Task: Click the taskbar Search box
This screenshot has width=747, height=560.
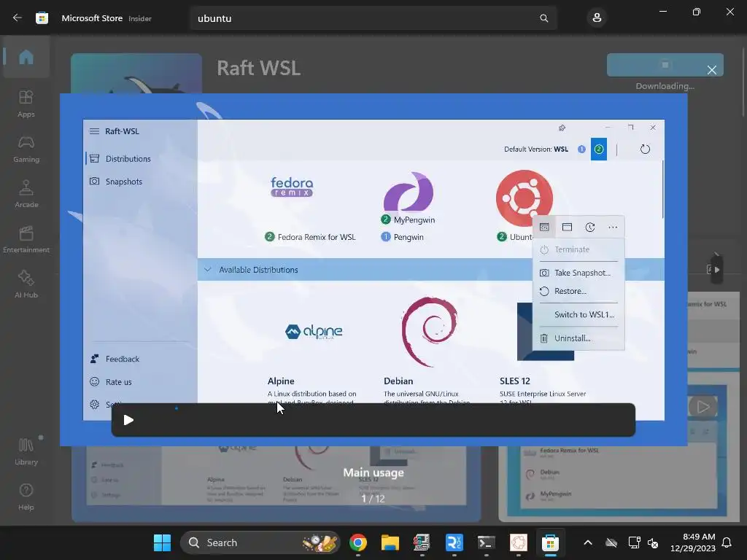Action: (260, 542)
